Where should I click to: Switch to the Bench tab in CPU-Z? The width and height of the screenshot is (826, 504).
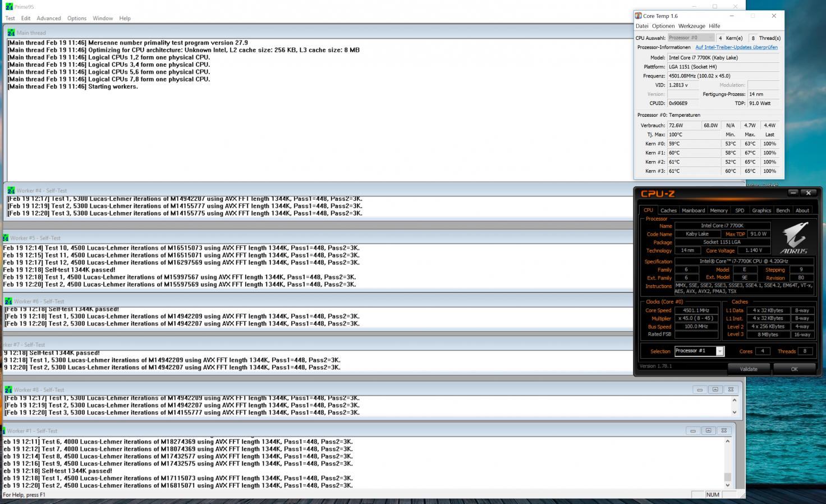(783, 210)
